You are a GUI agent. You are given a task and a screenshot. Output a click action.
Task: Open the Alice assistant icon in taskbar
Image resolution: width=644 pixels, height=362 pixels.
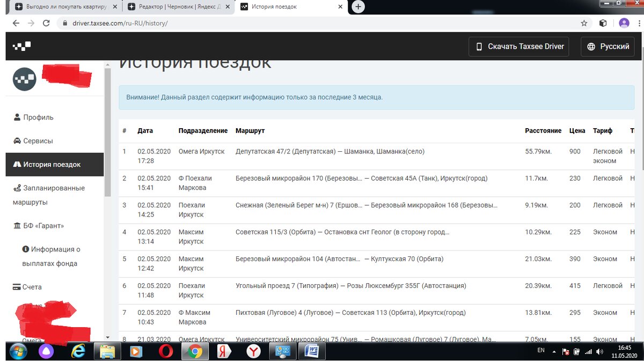tap(47, 351)
